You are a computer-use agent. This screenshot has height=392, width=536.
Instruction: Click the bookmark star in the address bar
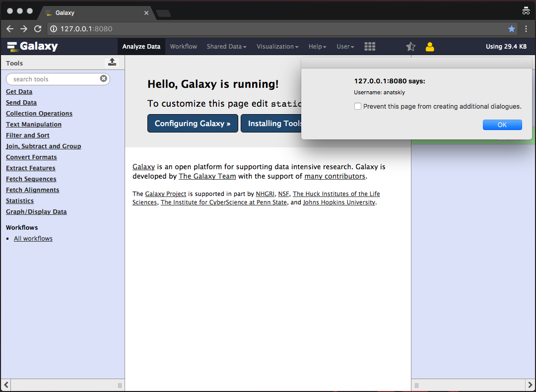coord(512,29)
